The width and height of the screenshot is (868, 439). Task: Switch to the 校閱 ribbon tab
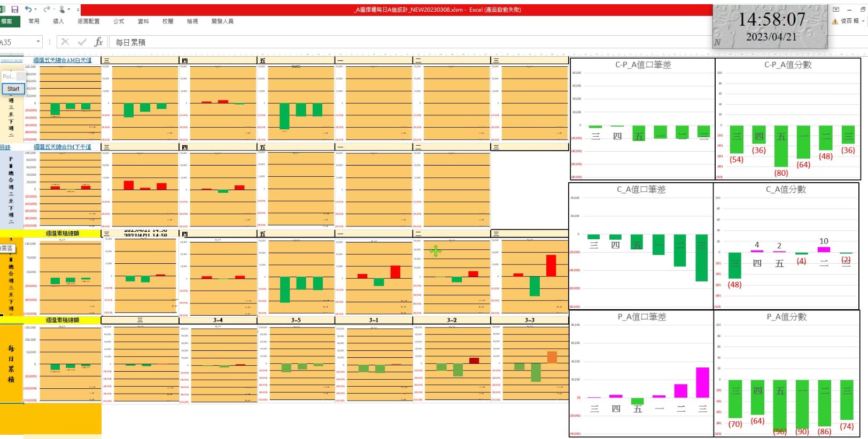168,21
